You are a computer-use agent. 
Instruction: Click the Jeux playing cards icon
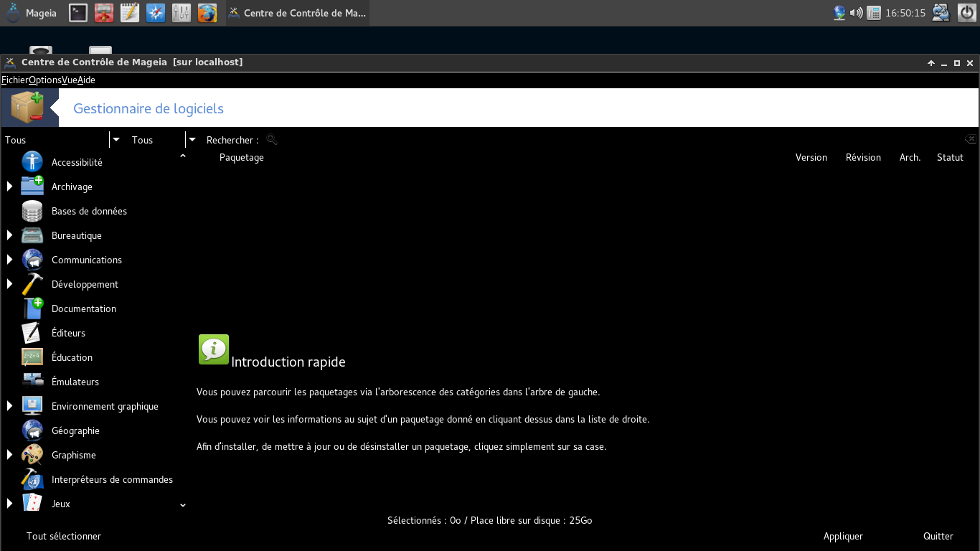point(32,503)
